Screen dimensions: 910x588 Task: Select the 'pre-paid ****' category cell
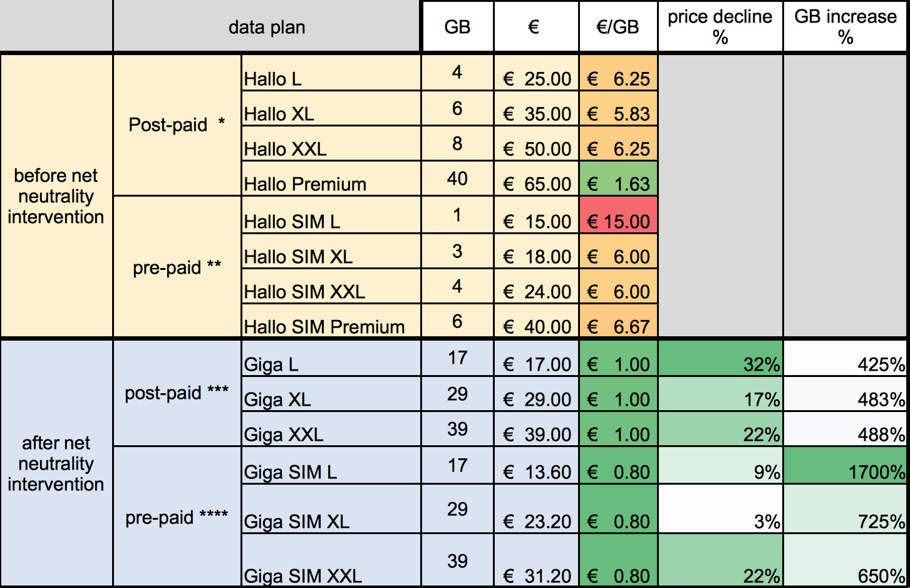[x=177, y=517]
